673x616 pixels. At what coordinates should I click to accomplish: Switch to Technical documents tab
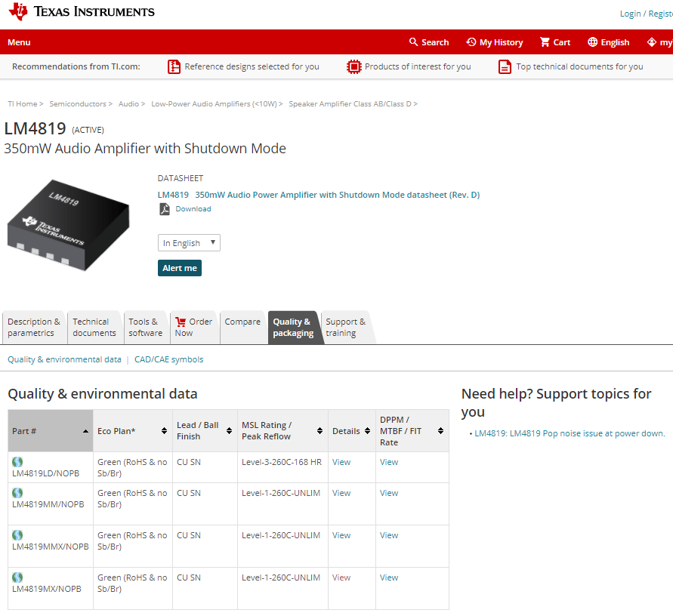tap(94, 328)
